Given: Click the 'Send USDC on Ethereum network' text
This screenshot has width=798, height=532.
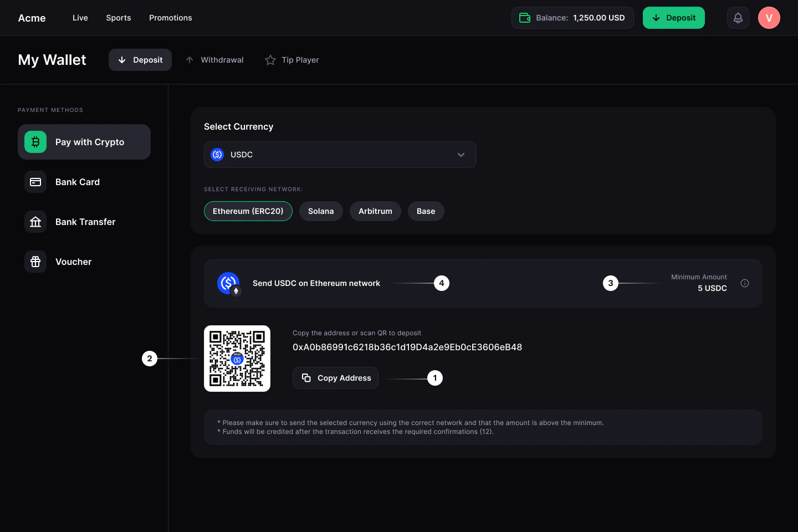Looking at the screenshot, I should click(x=316, y=283).
